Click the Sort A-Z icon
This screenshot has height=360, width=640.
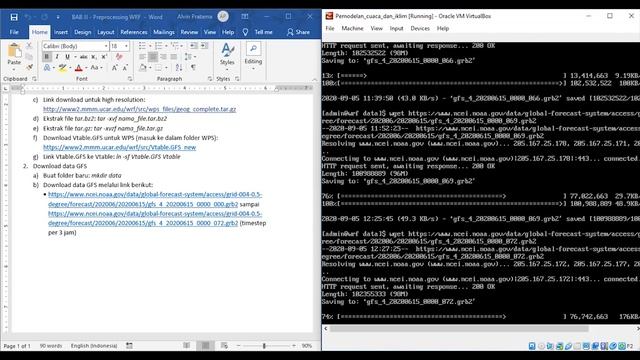(179, 68)
